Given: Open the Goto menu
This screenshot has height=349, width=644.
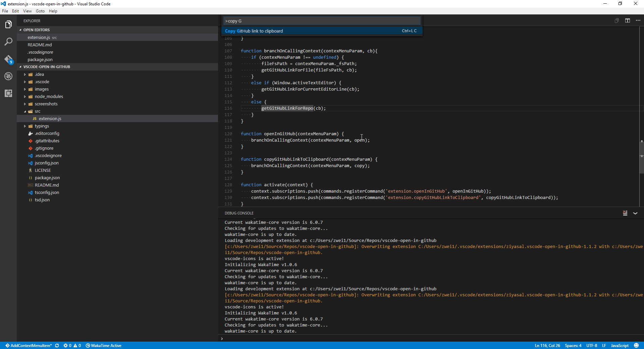Looking at the screenshot, I should [x=40, y=11].
